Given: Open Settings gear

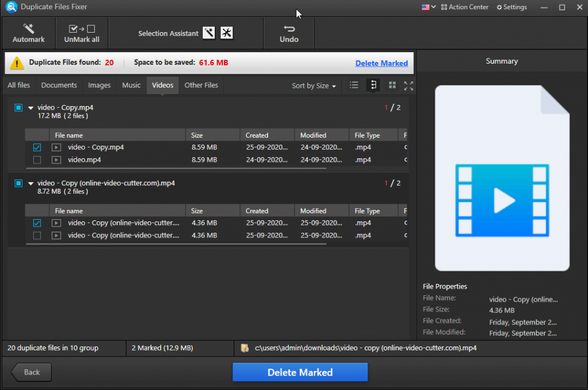Looking at the screenshot, I should (512, 7).
